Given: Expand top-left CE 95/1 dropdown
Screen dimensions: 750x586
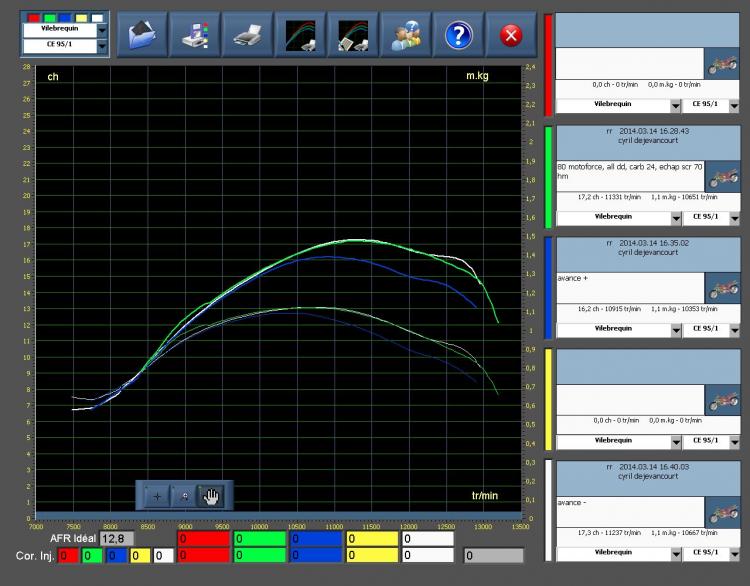Looking at the screenshot, I should [x=101, y=45].
